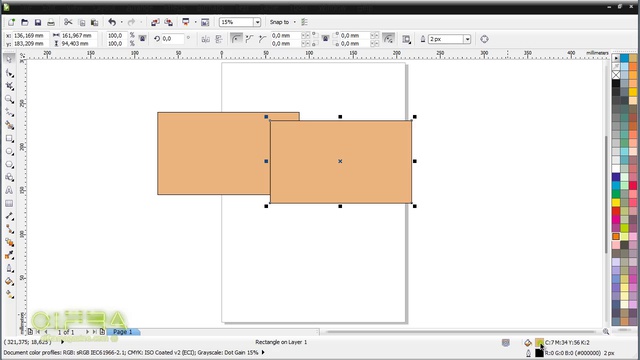This screenshot has width=640, height=360.
Task: Expand status bar coordinates arrow
Action: click(62, 342)
